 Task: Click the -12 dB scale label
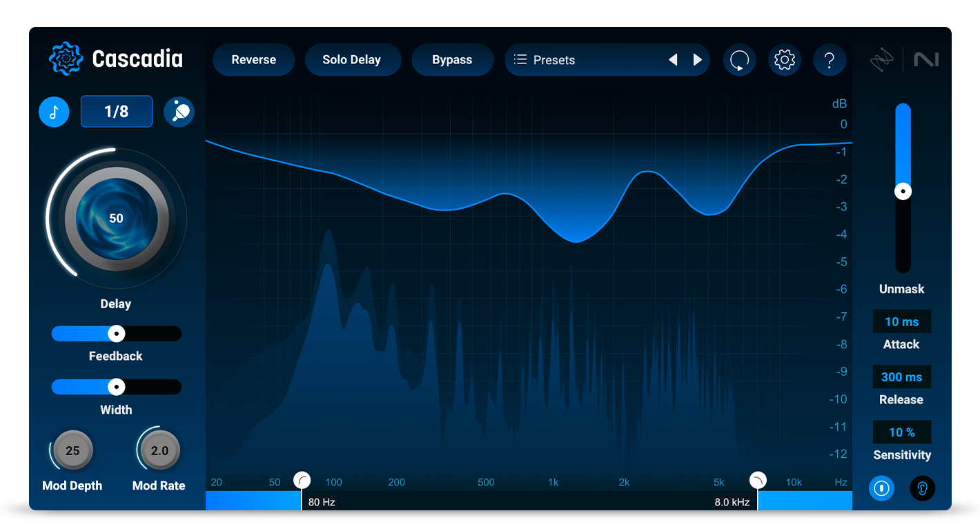838,454
